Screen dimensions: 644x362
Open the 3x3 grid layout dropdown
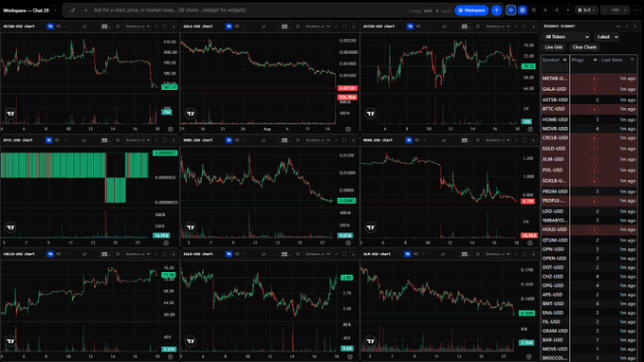(x=586, y=10)
